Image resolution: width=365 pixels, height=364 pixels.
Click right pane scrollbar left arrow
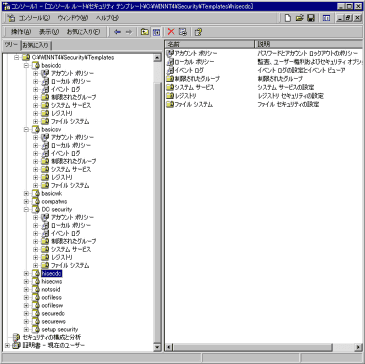tap(169, 347)
